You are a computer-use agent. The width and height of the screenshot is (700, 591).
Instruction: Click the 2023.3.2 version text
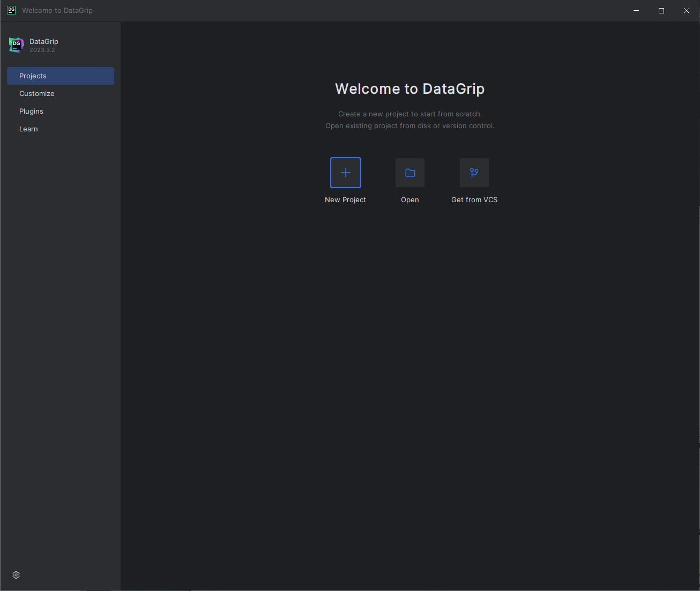point(42,50)
